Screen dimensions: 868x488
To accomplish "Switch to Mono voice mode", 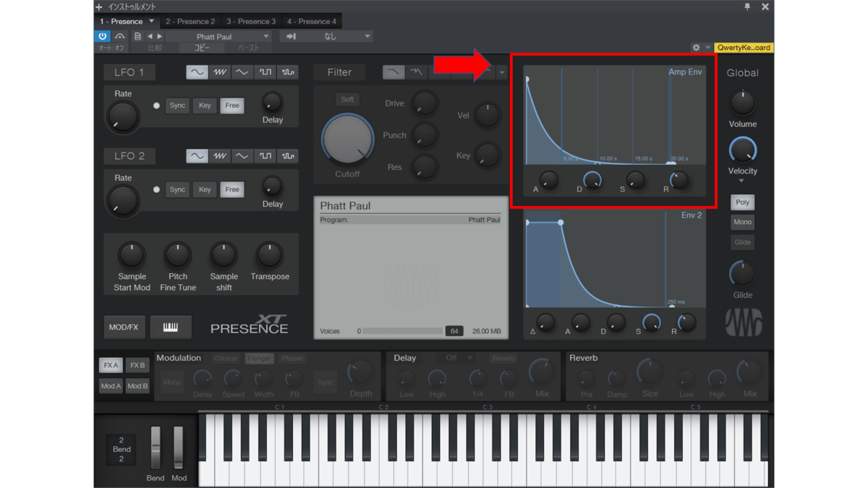I will (742, 222).
